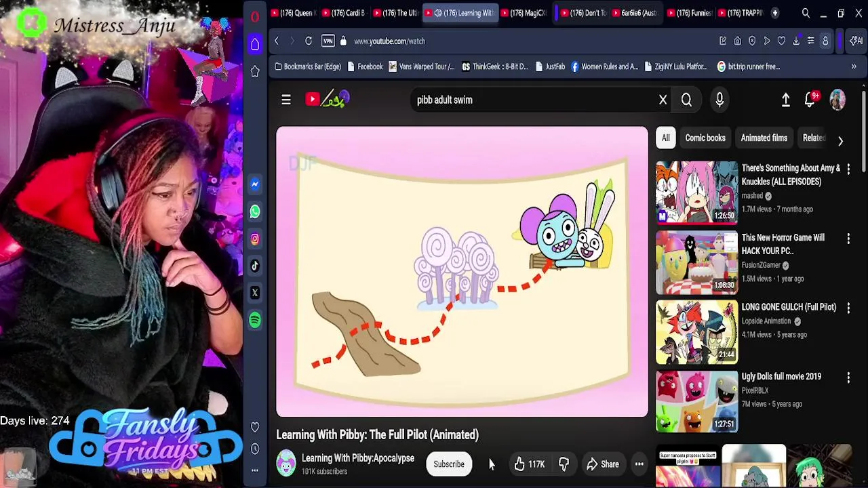
Task: Toggle the VPN badge in address bar
Action: 328,41
